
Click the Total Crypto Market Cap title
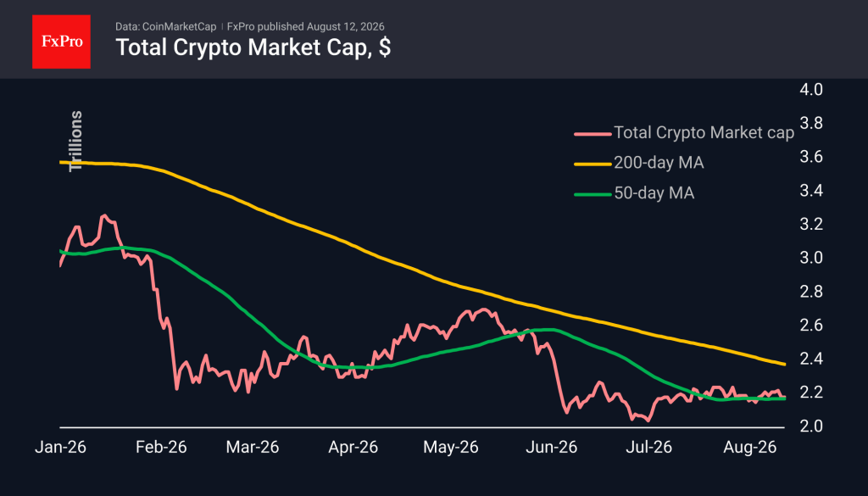253,47
